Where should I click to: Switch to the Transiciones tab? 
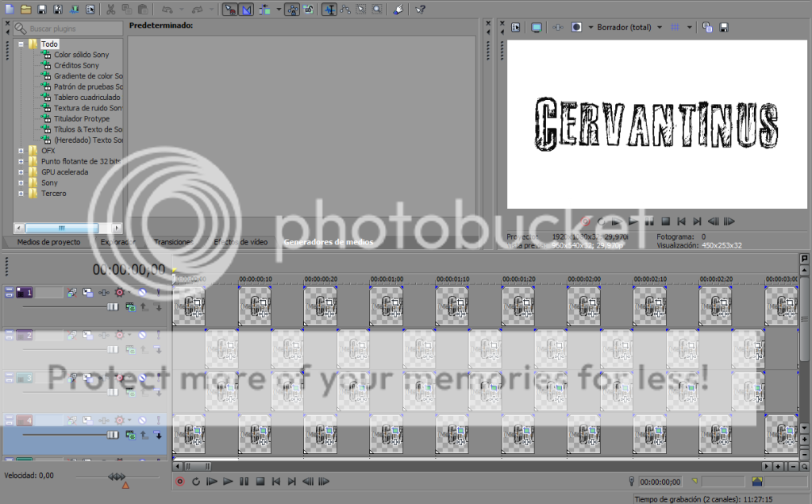click(x=174, y=242)
